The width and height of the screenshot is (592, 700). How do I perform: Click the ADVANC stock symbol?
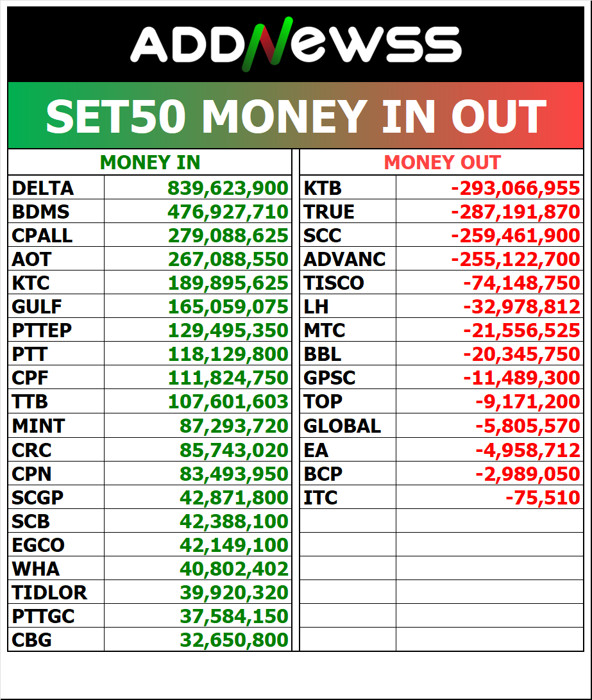344,260
